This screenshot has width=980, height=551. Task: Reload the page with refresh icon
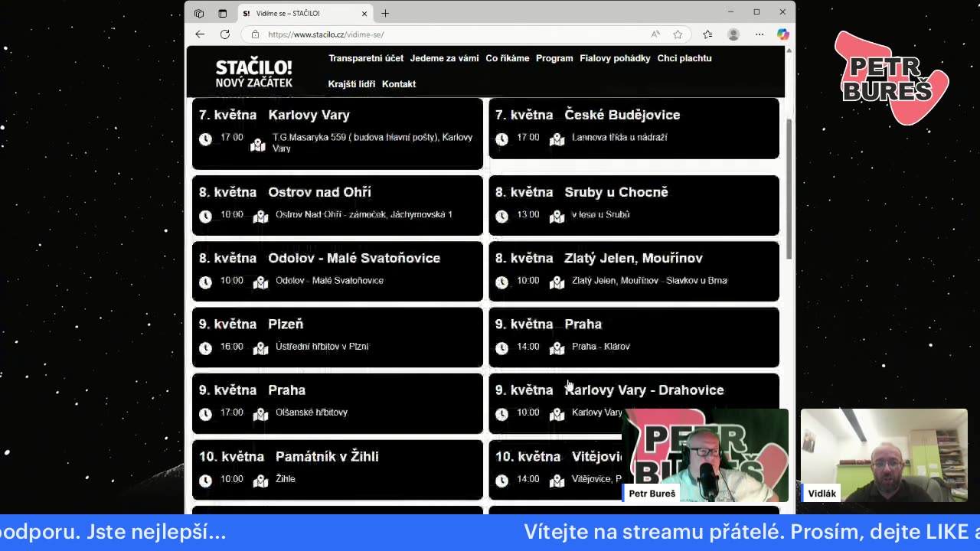225,34
